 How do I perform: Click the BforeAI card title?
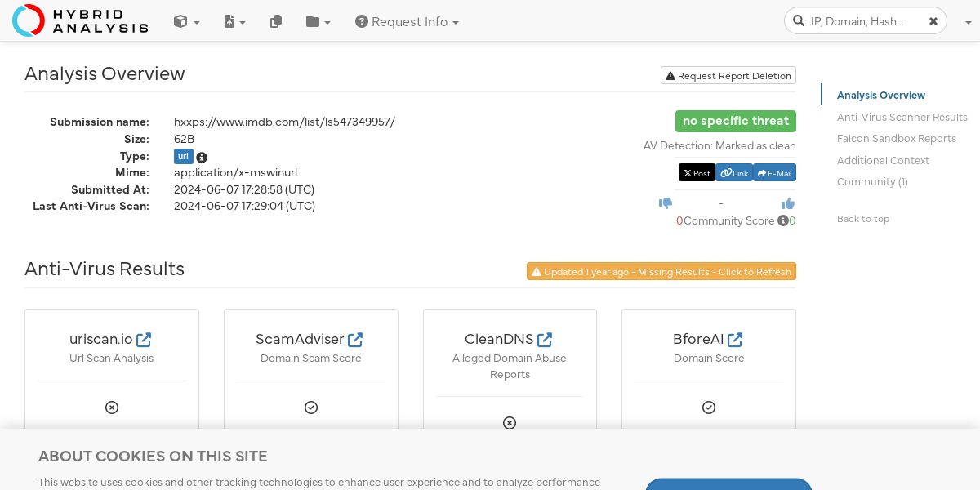[x=698, y=339]
